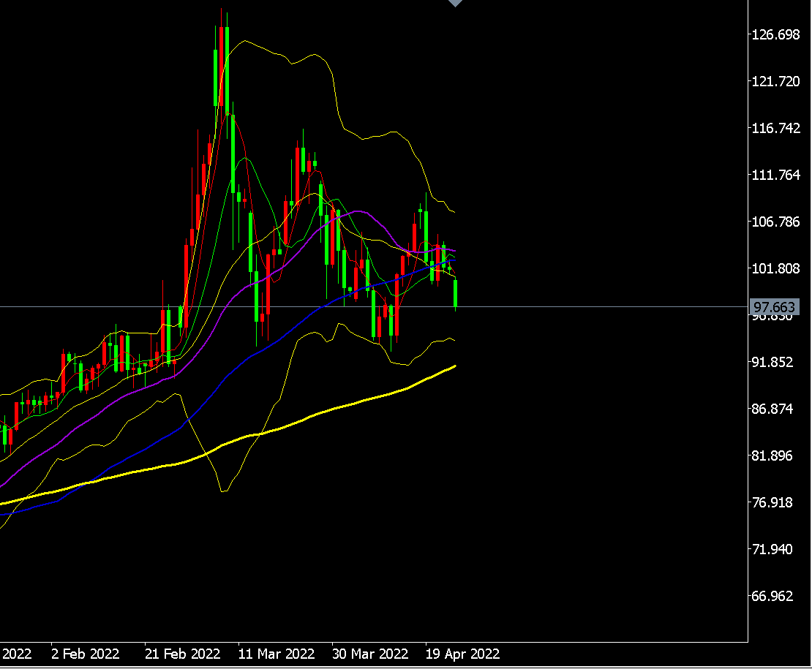Click the 116.742 price axis label
This screenshot has width=812, height=669.
(x=775, y=128)
